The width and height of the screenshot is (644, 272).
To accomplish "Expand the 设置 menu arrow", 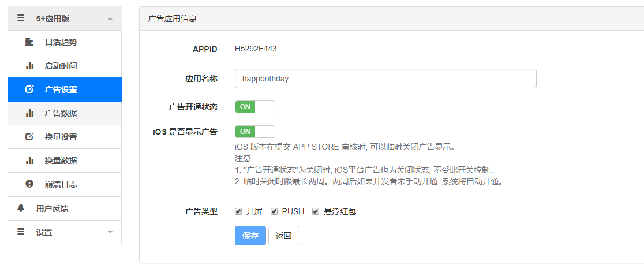I will [x=110, y=232].
